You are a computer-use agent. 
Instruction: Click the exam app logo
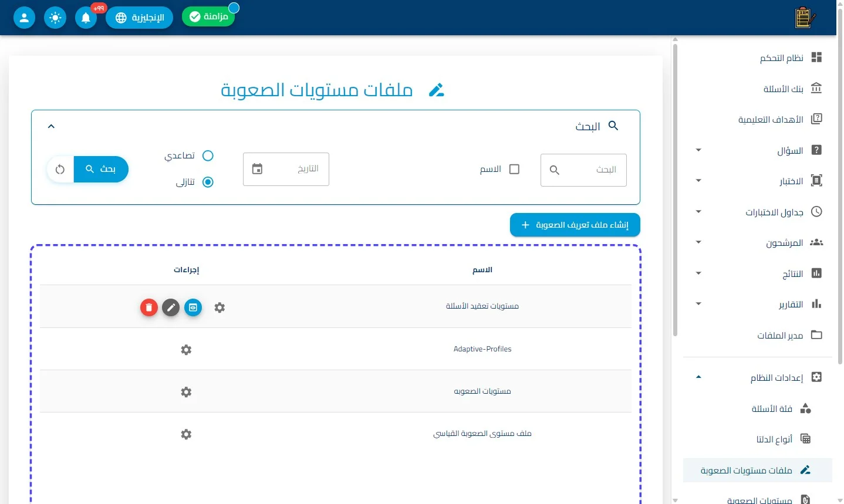pos(805,18)
